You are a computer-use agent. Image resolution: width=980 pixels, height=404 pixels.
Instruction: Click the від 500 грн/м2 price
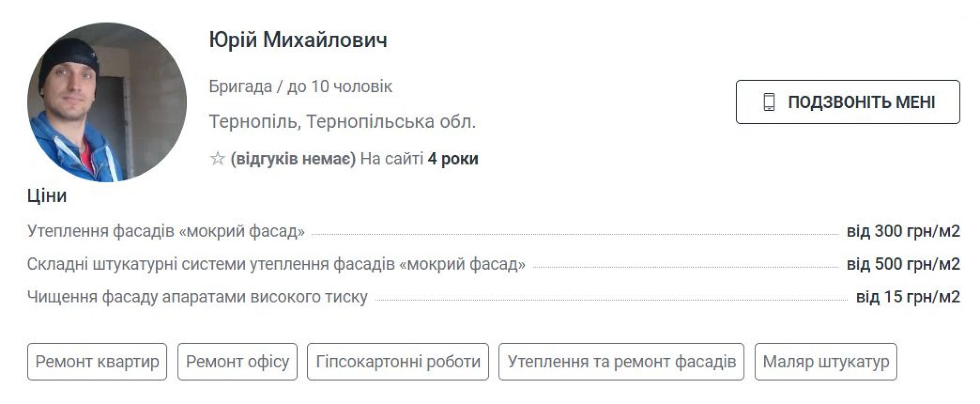903,264
